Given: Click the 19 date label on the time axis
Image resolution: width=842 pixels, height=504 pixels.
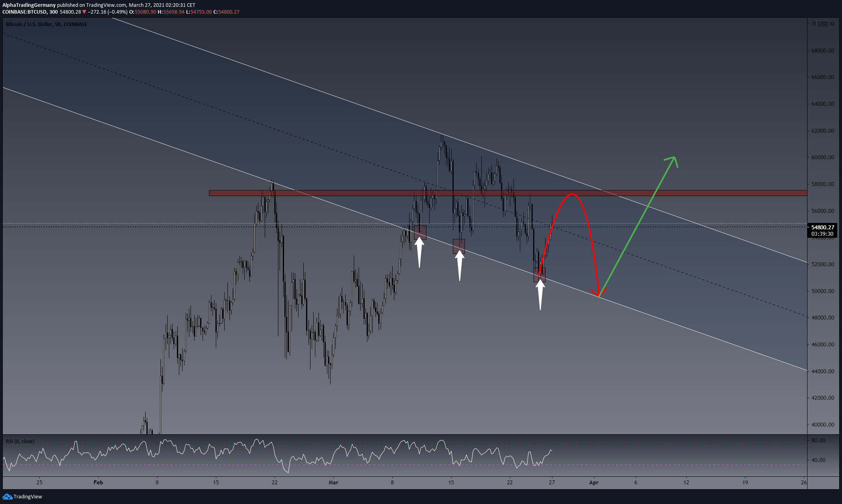Looking at the screenshot, I should click(x=745, y=482).
